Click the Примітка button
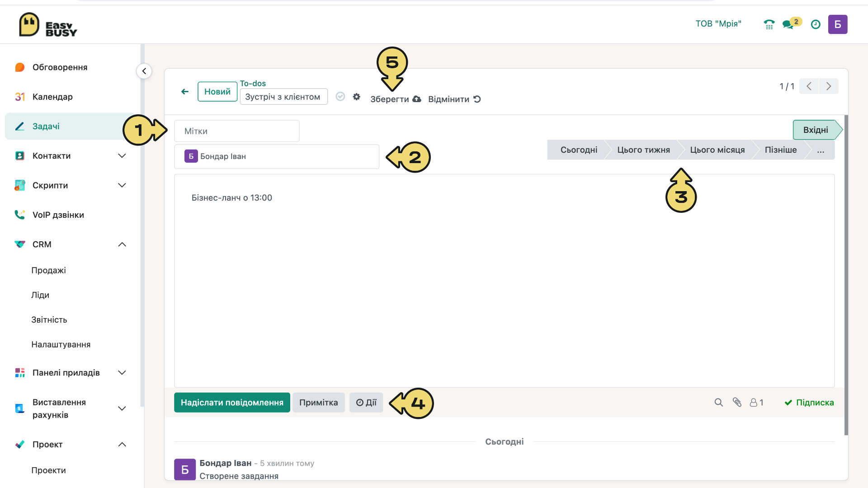The image size is (868, 488). [318, 403]
